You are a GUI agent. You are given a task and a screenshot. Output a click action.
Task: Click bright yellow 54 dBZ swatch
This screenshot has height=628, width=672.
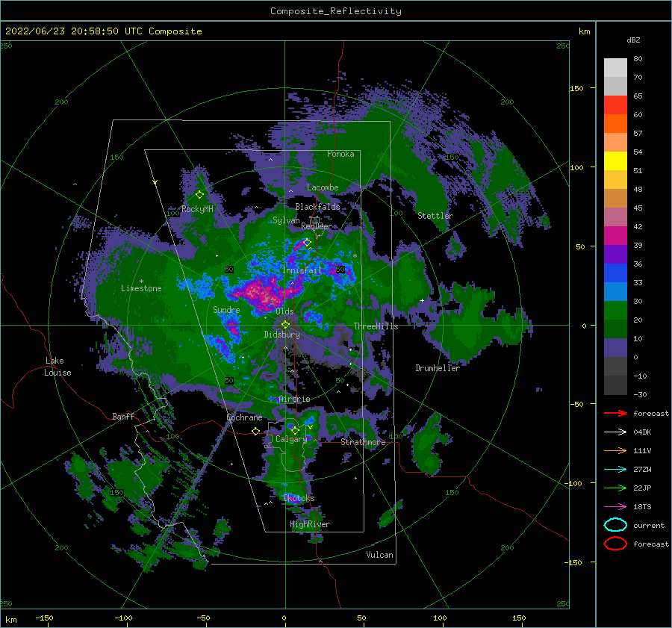pos(615,161)
